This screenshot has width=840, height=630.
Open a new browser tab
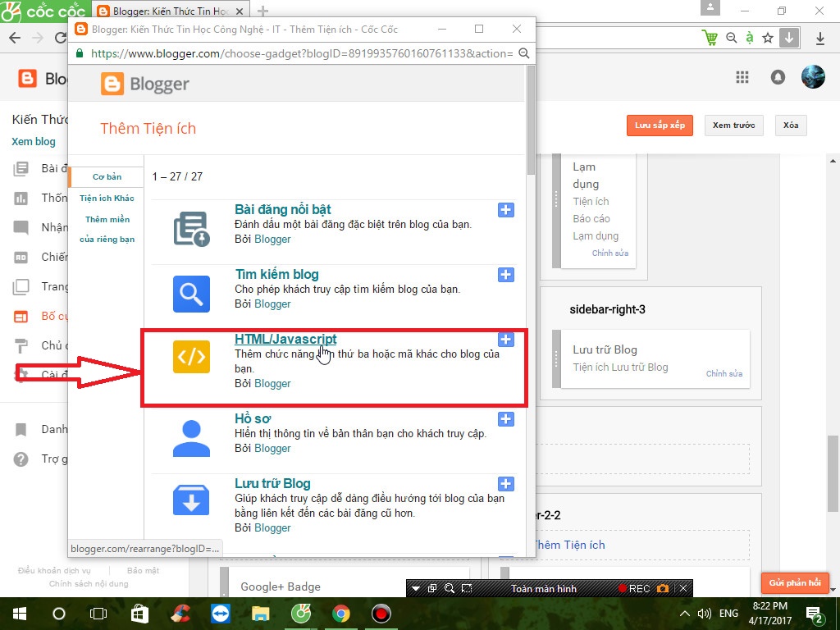point(262,11)
